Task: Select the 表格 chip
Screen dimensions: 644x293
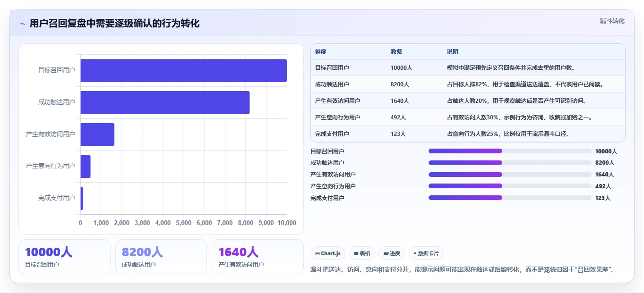Action: click(362, 253)
